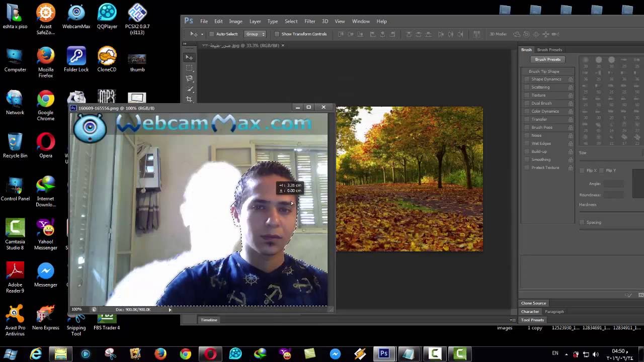Open the File menu
Viewport: 644px width, 362px height.
pos(204,21)
